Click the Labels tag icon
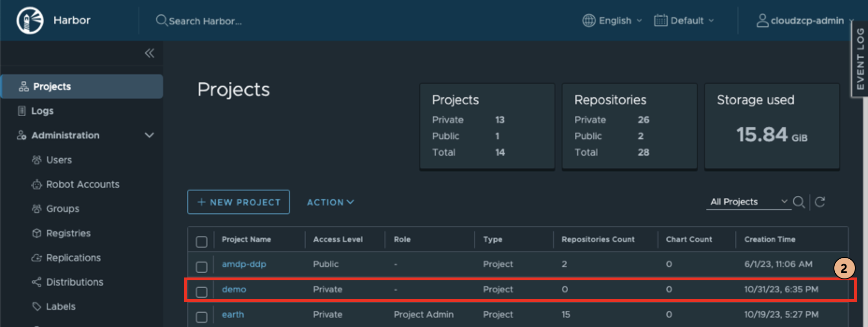This screenshot has height=327, width=868. (36, 306)
